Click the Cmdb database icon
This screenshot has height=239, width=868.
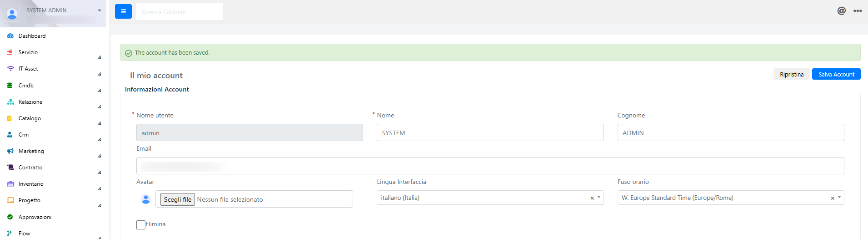click(10, 86)
